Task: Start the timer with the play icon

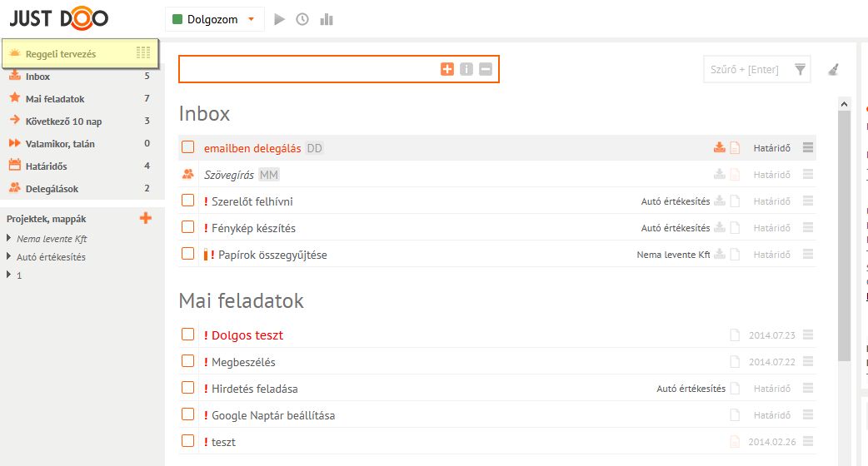Action: pyautogui.click(x=280, y=19)
